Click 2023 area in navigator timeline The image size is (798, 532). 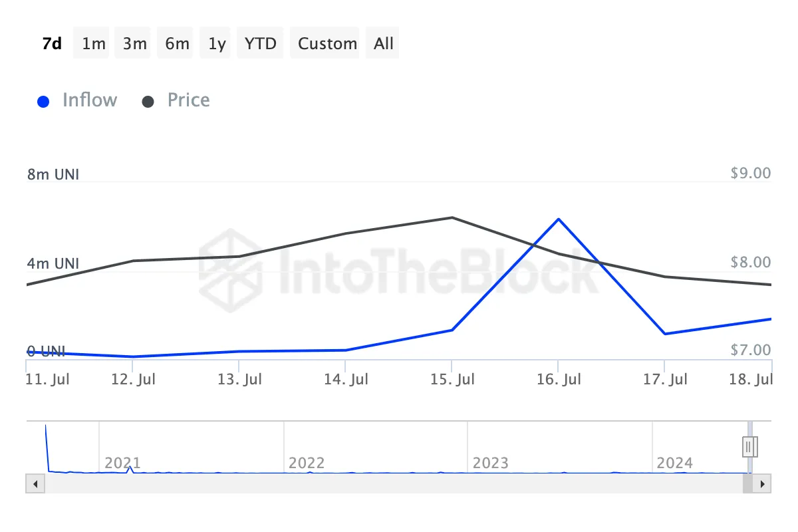point(490,462)
